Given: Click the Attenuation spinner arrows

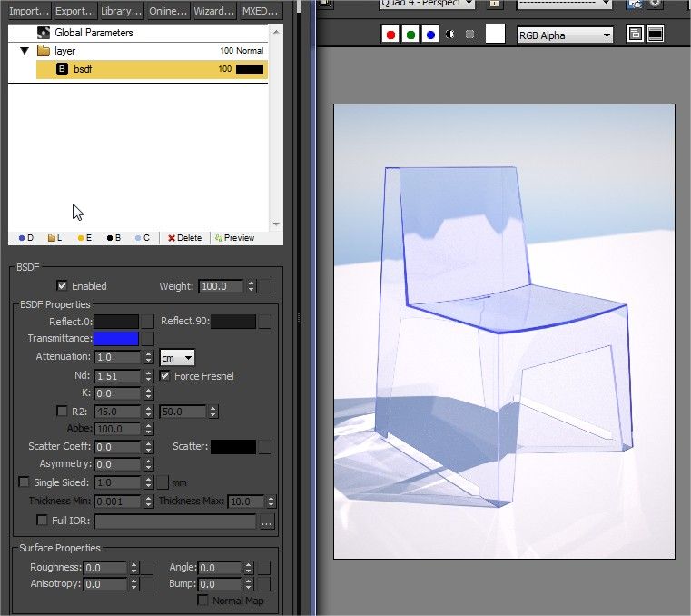Looking at the screenshot, I should 149,357.
